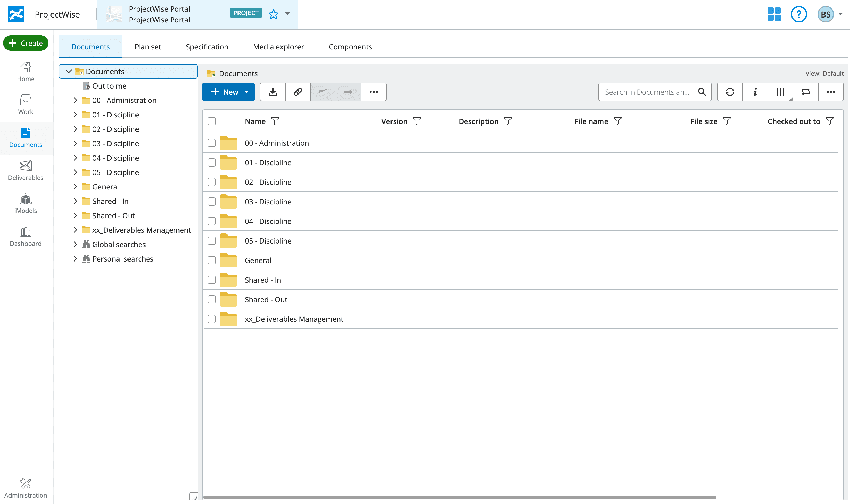Refresh the document list
Screen dimensions: 850x504
[730, 92]
